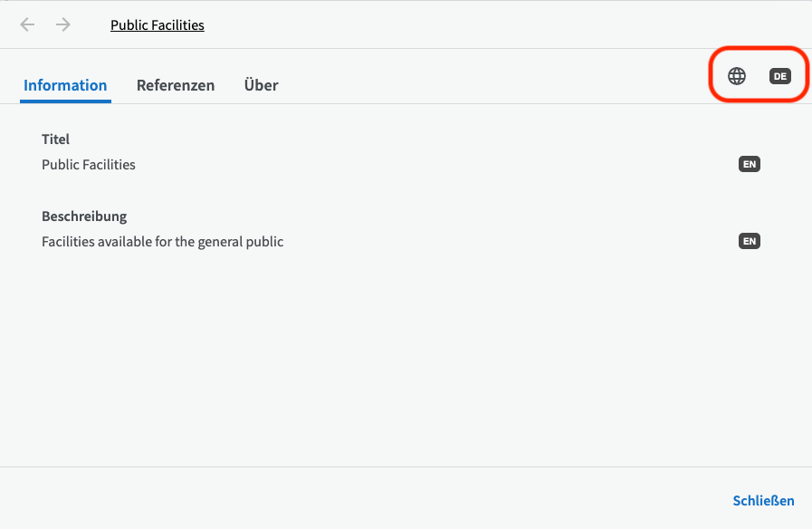Viewport: 812px width, 529px height.
Task: Click the EN badge beside Beschreibung value
Action: pyautogui.click(x=749, y=241)
